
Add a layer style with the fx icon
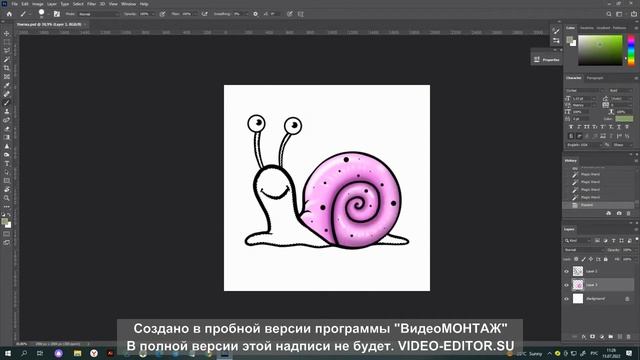584,337
